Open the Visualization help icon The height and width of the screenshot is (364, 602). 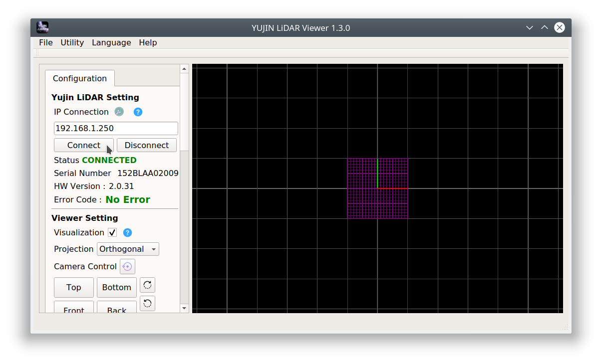[127, 232]
